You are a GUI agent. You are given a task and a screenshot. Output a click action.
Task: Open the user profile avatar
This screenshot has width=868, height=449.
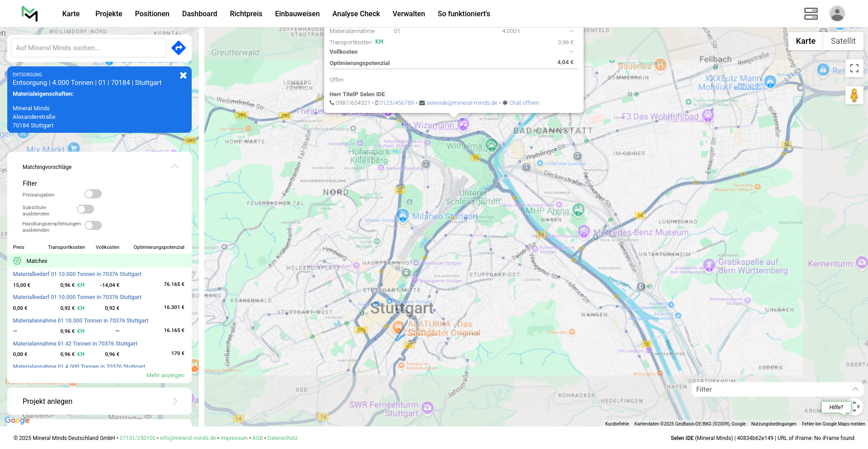837,14
